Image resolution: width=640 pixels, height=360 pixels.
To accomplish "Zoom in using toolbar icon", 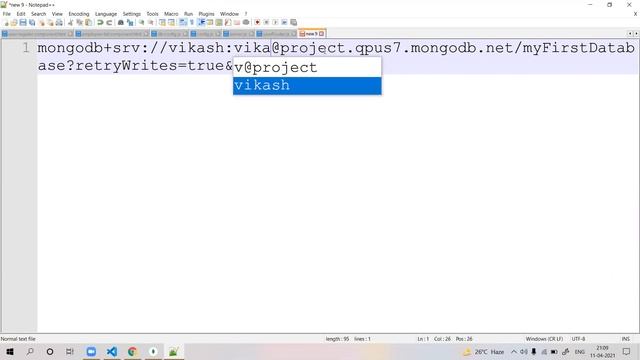I will [142, 22].
